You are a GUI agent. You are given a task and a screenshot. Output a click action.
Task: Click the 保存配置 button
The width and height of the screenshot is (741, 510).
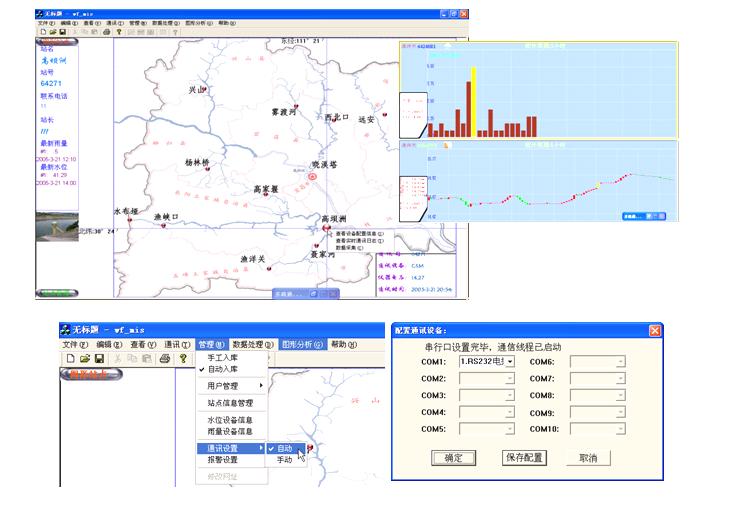[x=524, y=457]
